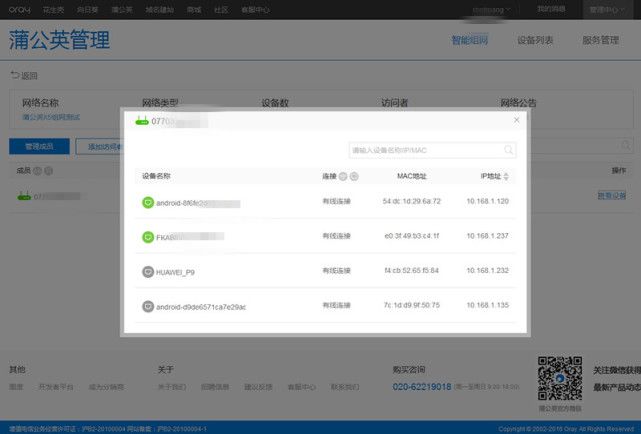Sort the list by IP地址 column arrows
The width and height of the screenshot is (641, 434).
506,176
